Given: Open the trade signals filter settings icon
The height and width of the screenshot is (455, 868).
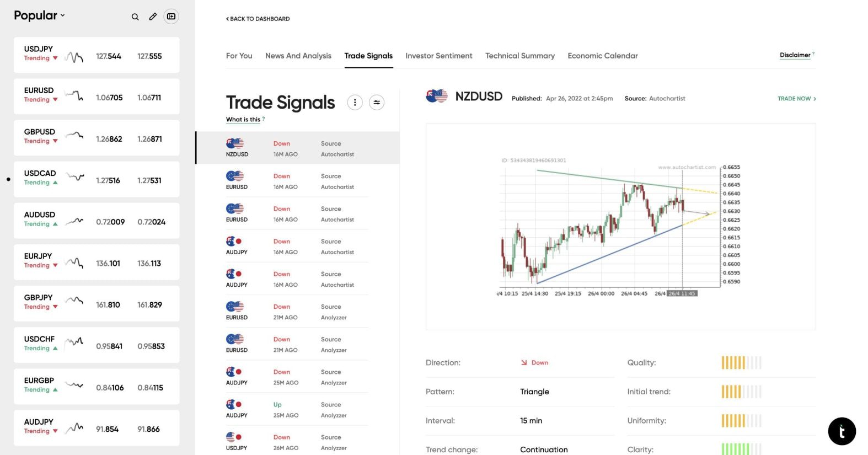Looking at the screenshot, I should 377,102.
